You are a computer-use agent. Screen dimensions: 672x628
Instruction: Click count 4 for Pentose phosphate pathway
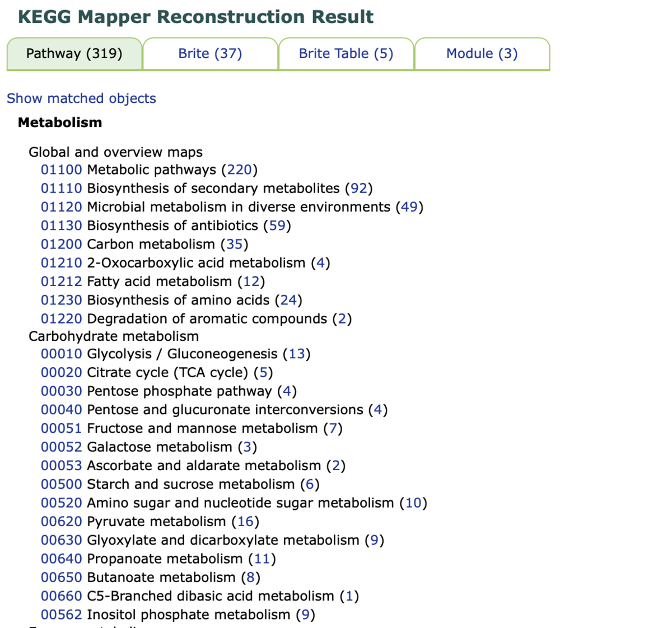(287, 391)
